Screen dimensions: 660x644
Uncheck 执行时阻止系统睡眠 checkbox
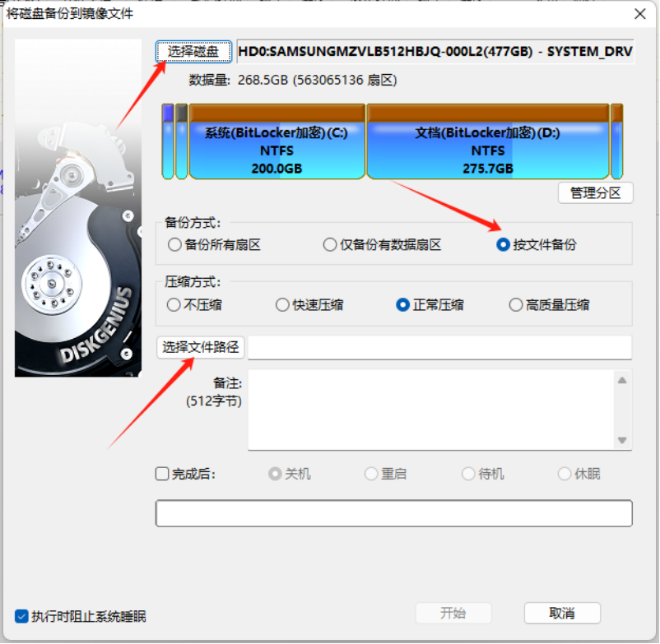coord(21,616)
